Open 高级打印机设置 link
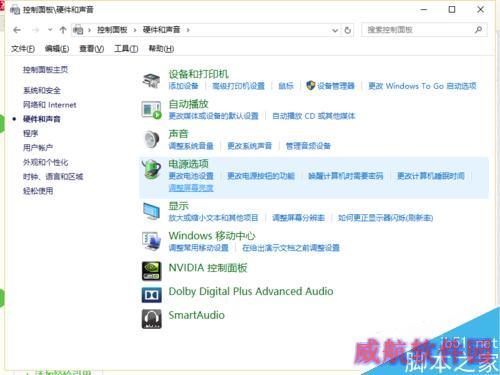The image size is (500, 375). click(239, 86)
